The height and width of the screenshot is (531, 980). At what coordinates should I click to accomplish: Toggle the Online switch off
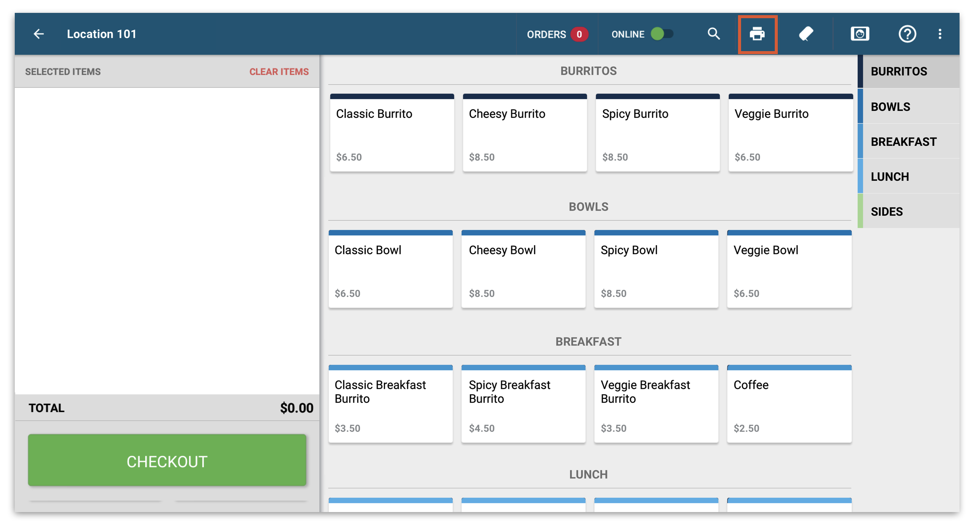pos(662,34)
